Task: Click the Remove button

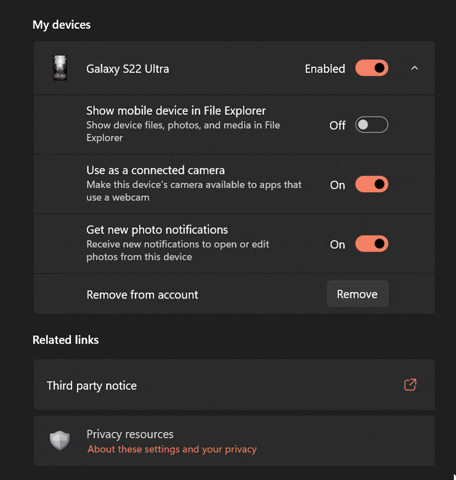Action: [x=358, y=294]
